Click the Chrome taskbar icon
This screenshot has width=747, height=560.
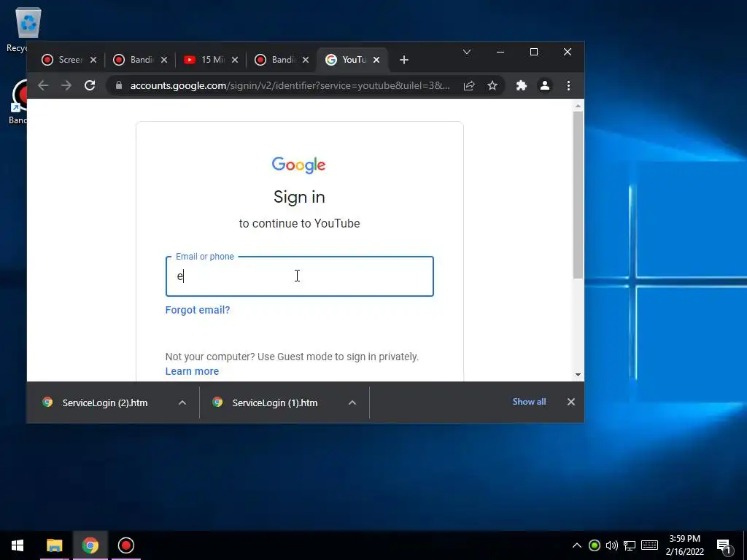point(90,545)
